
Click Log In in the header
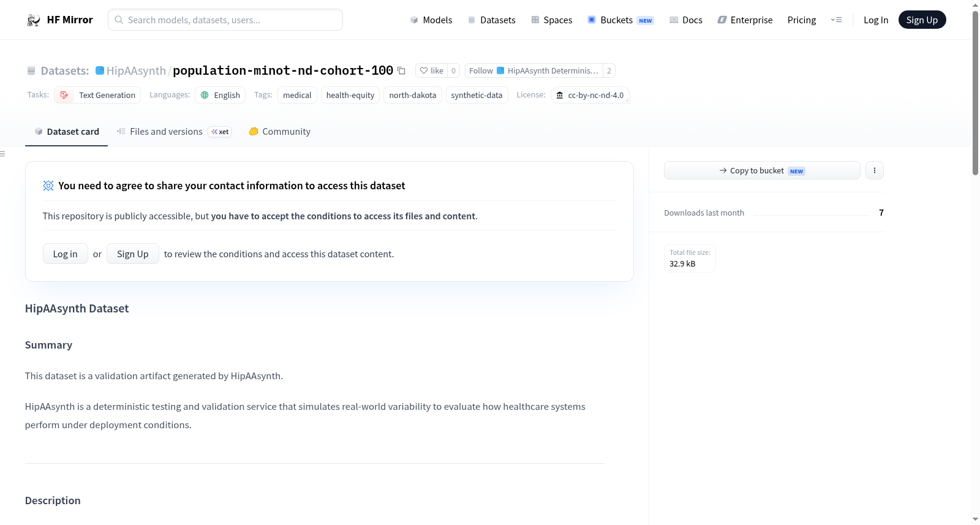pos(876,20)
